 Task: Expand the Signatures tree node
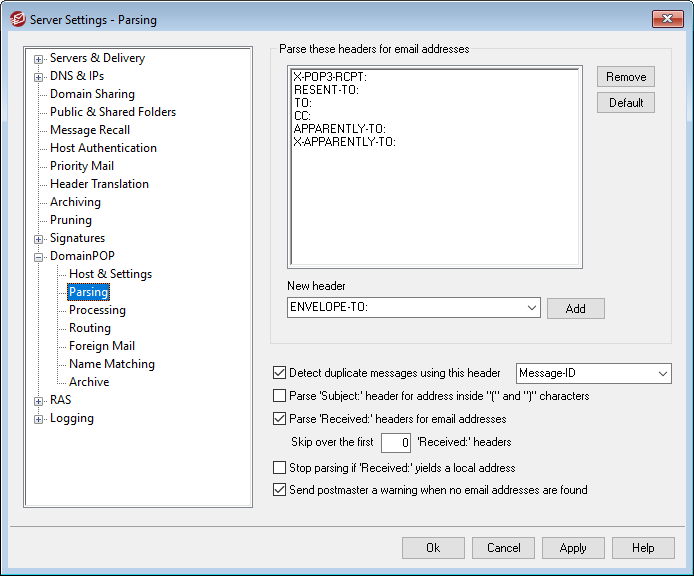tap(39, 238)
